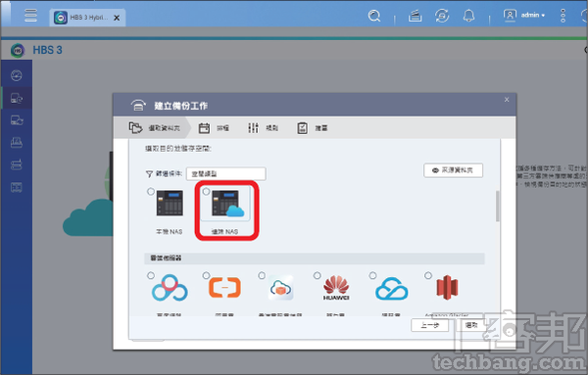The image size is (588, 375).
Task: Select the HUAWEI cloud radio button
Action: coord(317,275)
